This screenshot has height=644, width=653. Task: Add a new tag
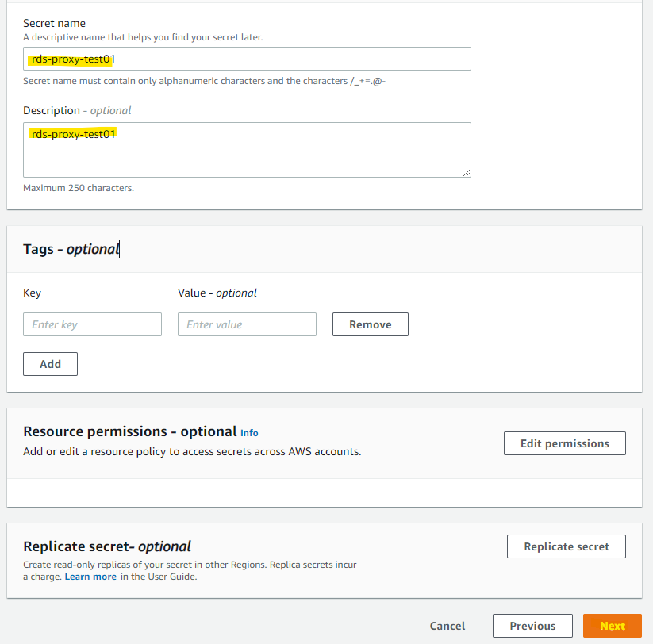[x=50, y=364]
